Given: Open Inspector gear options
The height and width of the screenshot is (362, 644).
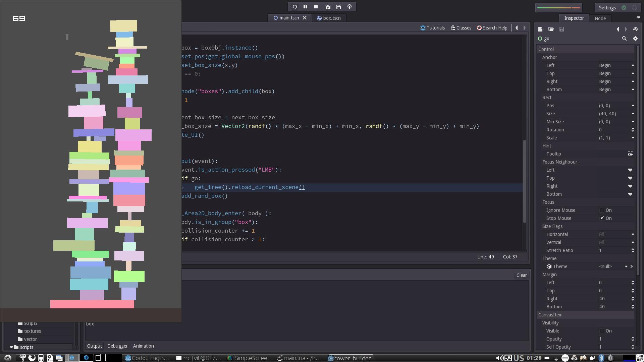Looking at the screenshot, I should (x=635, y=39).
